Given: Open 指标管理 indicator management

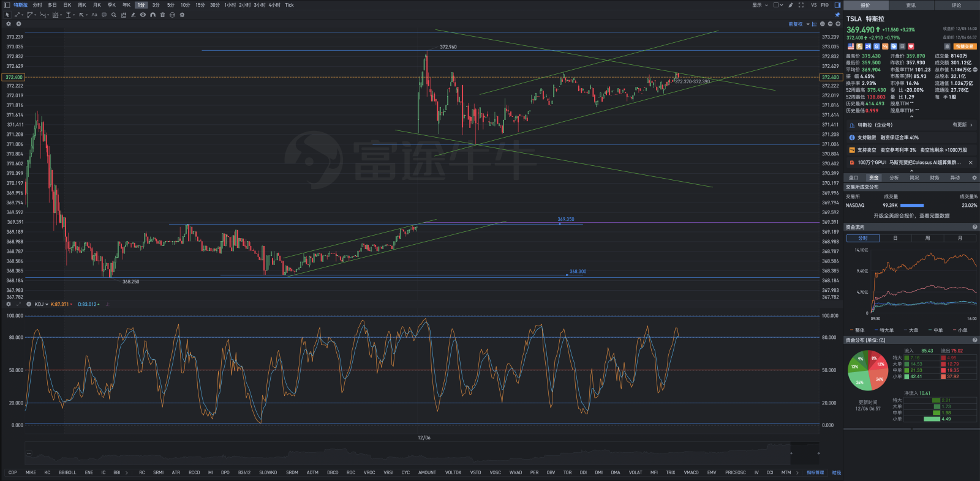Looking at the screenshot, I should [815, 472].
